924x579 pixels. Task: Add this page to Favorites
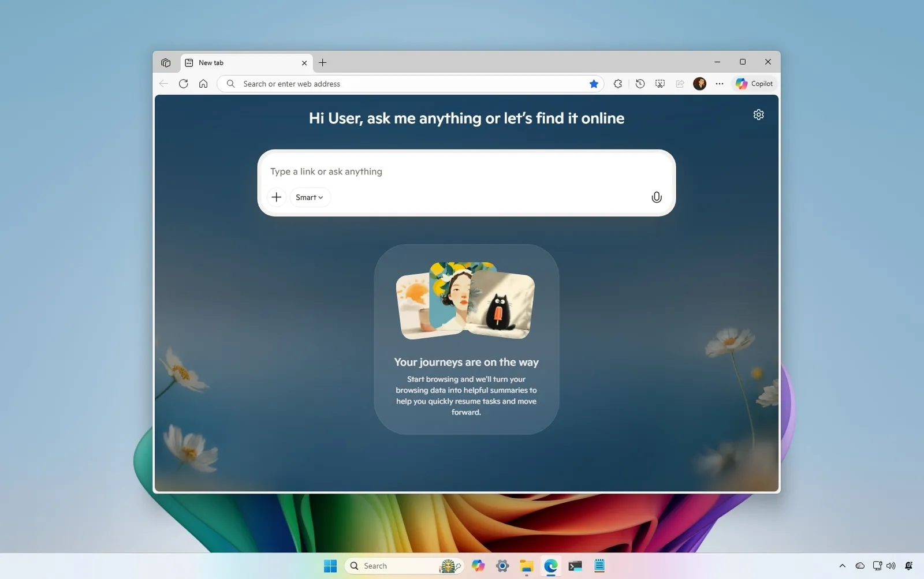click(594, 84)
